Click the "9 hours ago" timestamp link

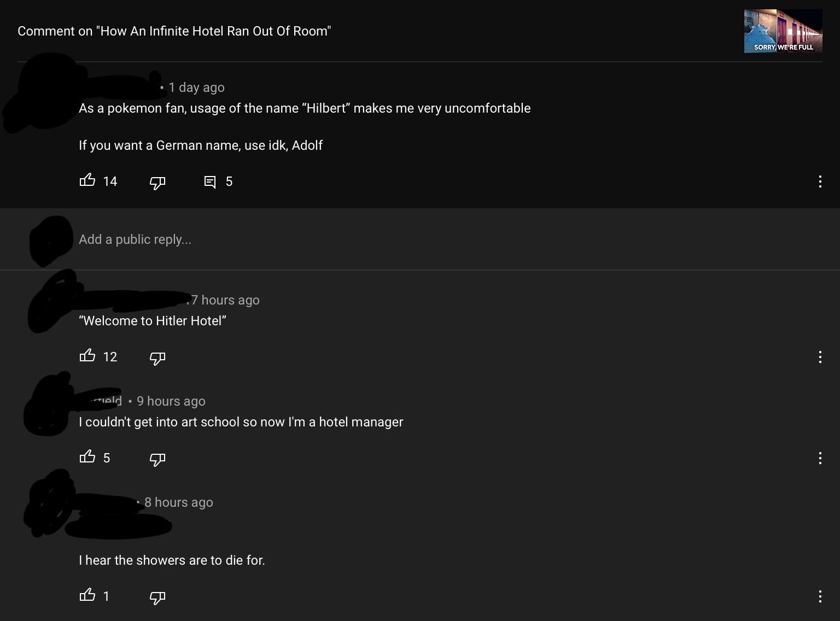click(171, 401)
